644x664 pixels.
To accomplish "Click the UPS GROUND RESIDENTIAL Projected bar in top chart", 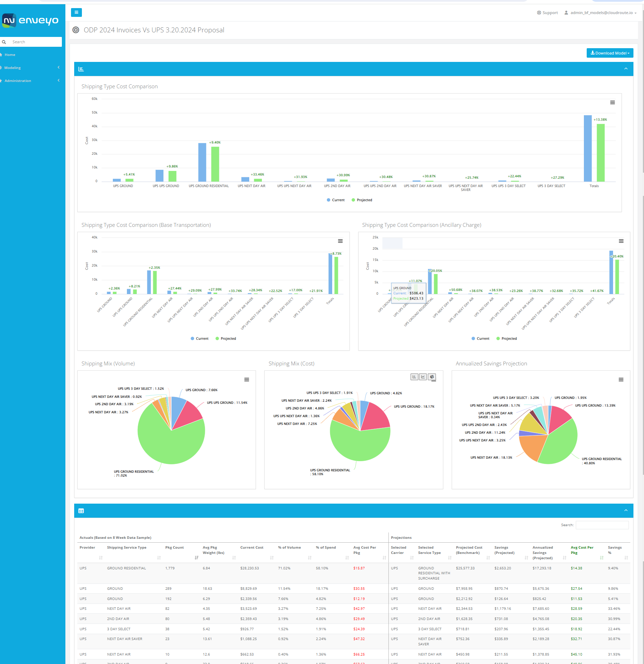I will (215, 164).
